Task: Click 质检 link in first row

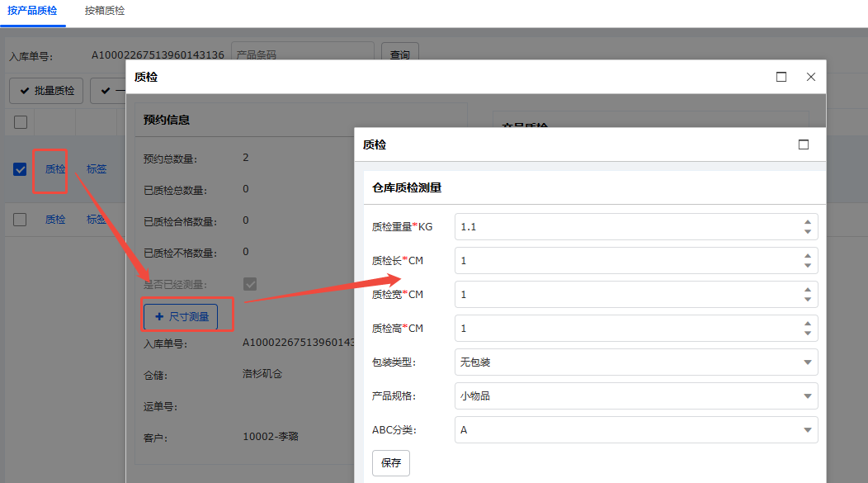Action: pos(55,170)
